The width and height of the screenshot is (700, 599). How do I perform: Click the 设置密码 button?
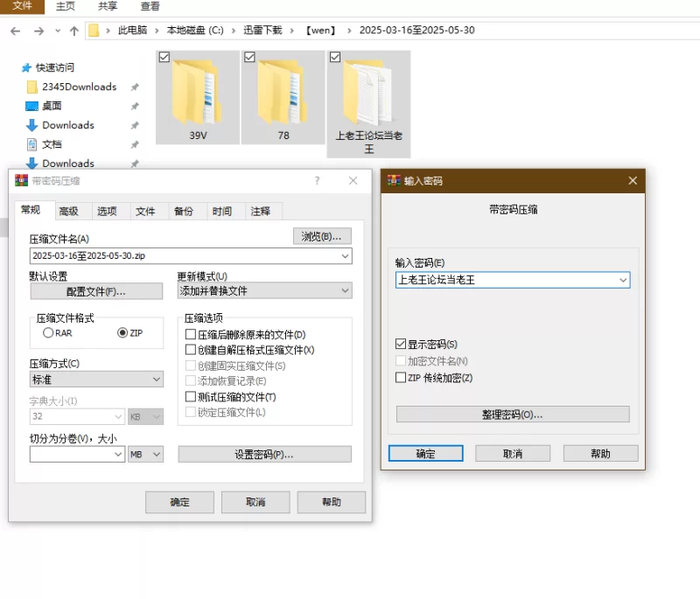[264, 455]
